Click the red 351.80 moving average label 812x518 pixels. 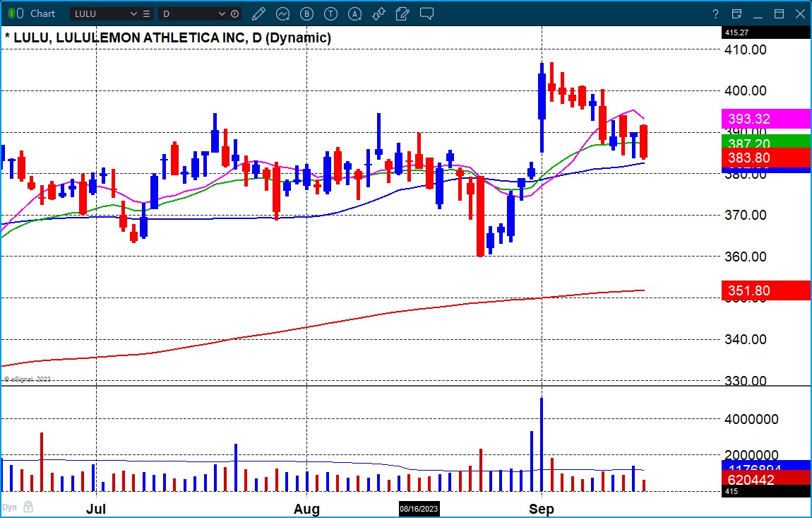(765, 290)
